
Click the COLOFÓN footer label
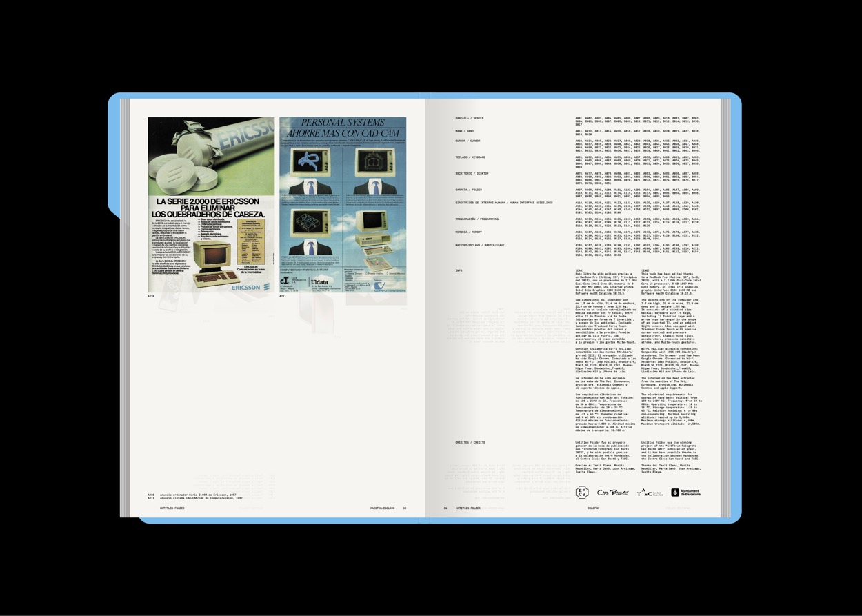coord(594,508)
